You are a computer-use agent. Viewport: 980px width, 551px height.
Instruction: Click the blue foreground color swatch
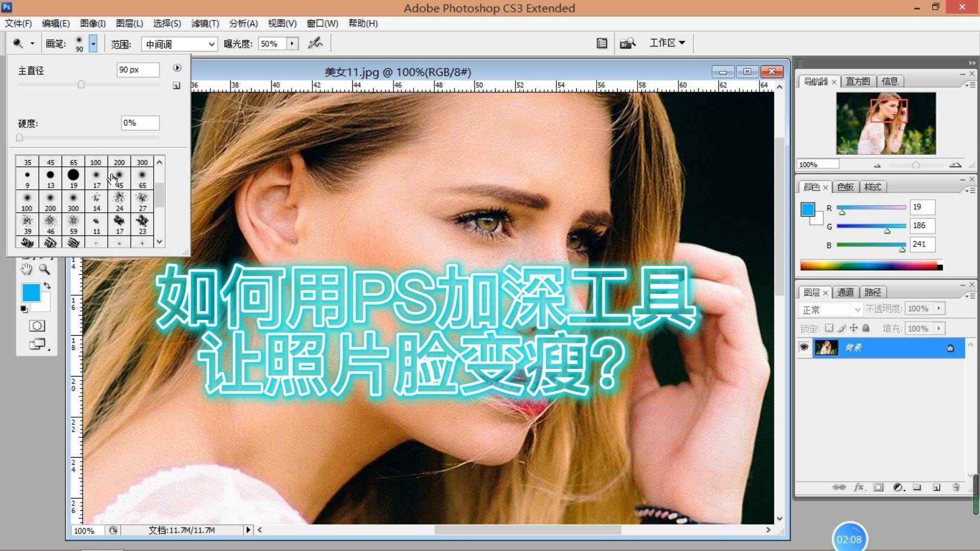click(31, 293)
